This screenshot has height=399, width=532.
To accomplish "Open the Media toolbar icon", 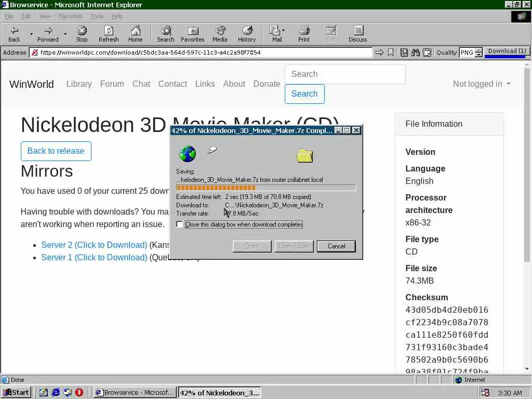I will pyautogui.click(x=220, y=34).
